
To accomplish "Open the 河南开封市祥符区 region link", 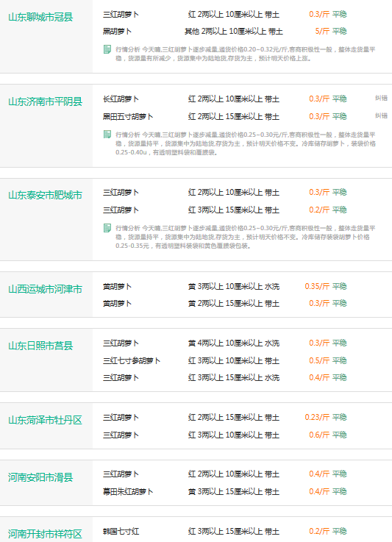I will (45, 534).
